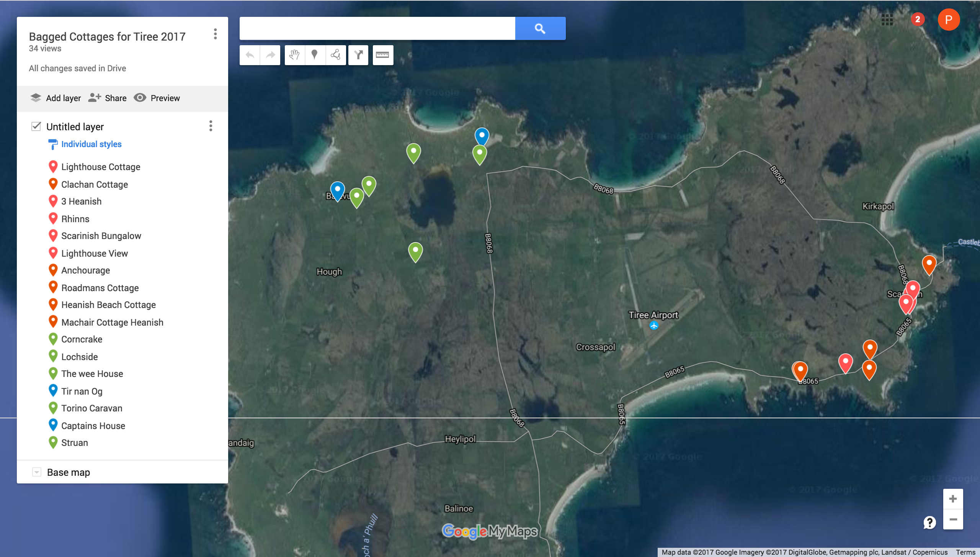Choose the Add marker tool

click(x=315, y=55)
